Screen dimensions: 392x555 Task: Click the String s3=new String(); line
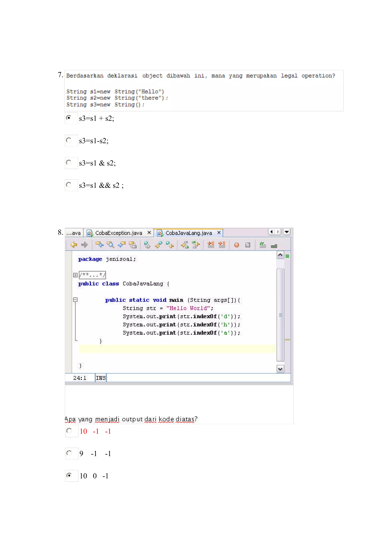click(x=105, y=105)
